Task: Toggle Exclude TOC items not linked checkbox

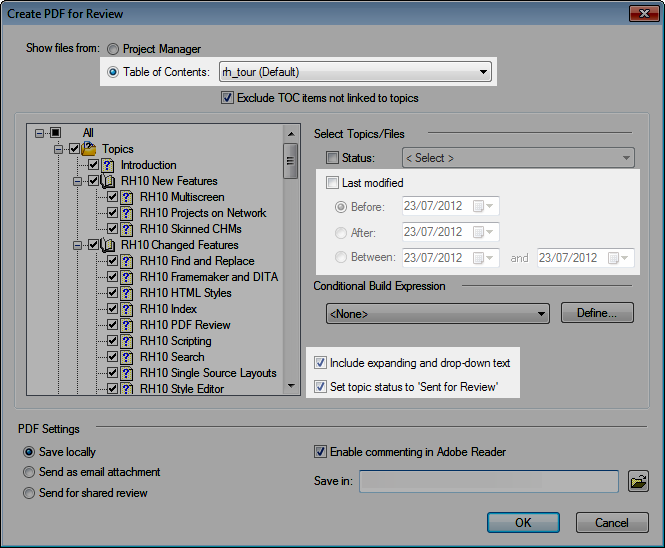Action: [x=228, y=98]
